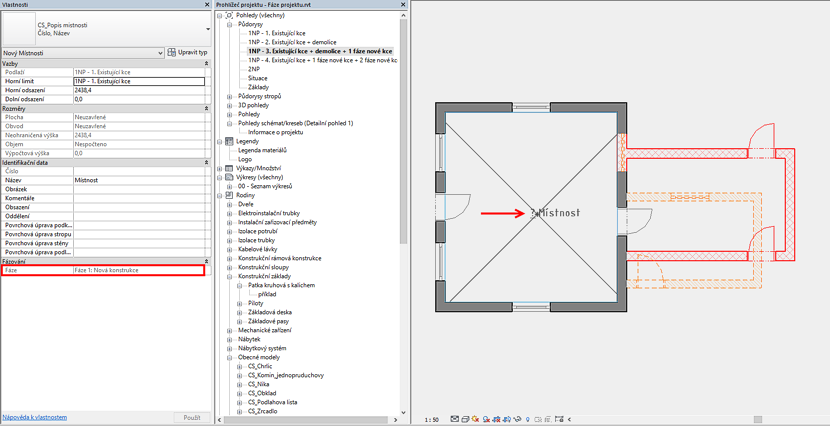Collapse the Vazby properties section
Image resolution: width=830 pixels, height=426 pixels.
(x=207, y=63)
